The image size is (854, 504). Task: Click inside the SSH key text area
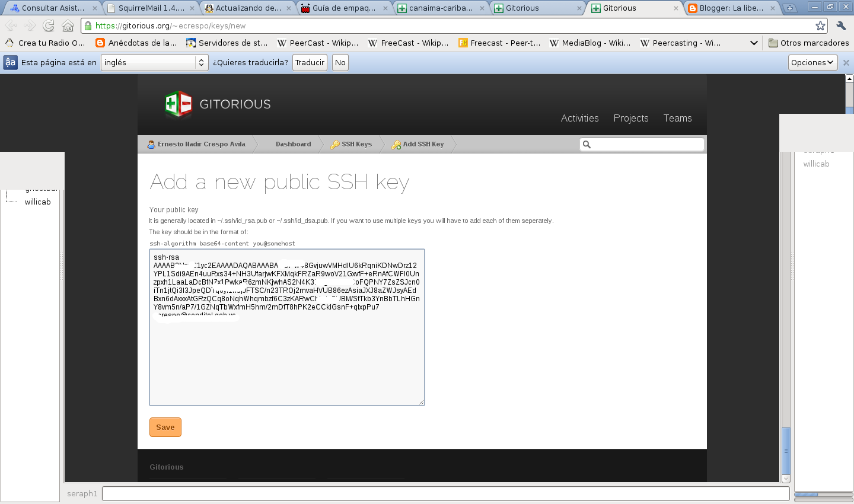point(287,362)
